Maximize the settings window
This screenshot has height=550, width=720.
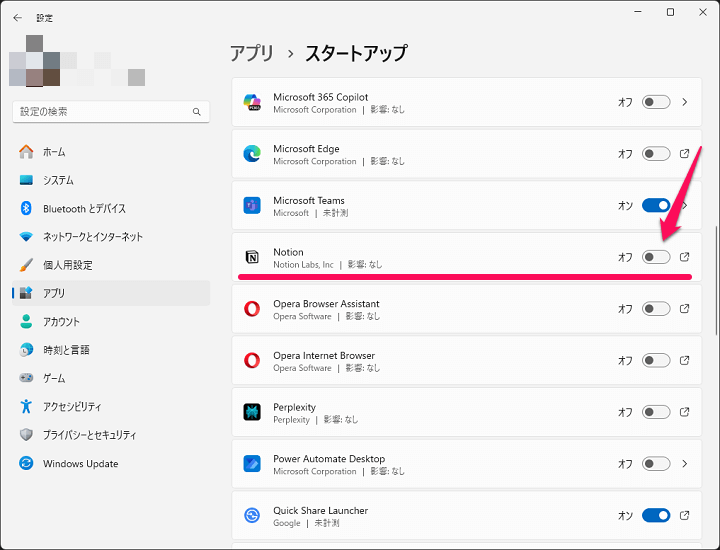click(670, 12)
